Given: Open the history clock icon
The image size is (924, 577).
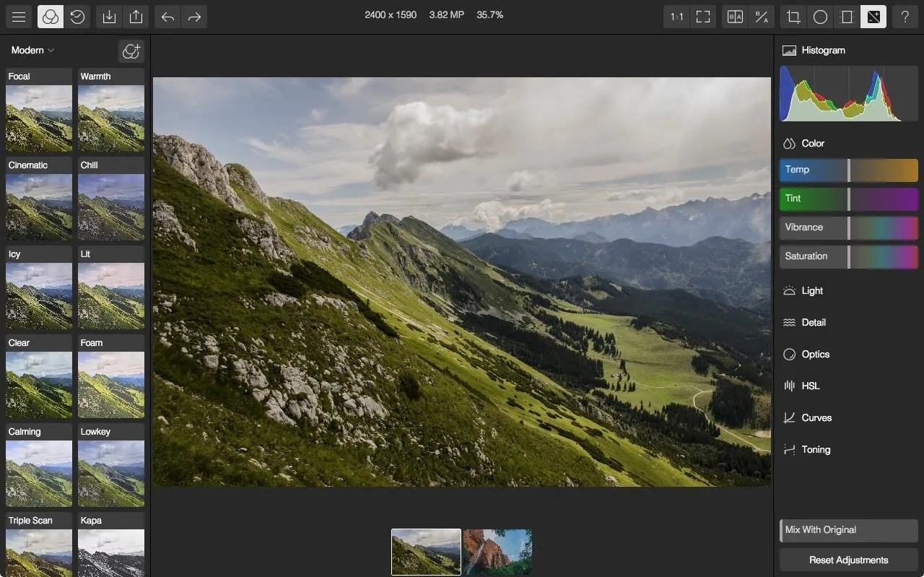Looking at the screenshot, I should 77,17.
